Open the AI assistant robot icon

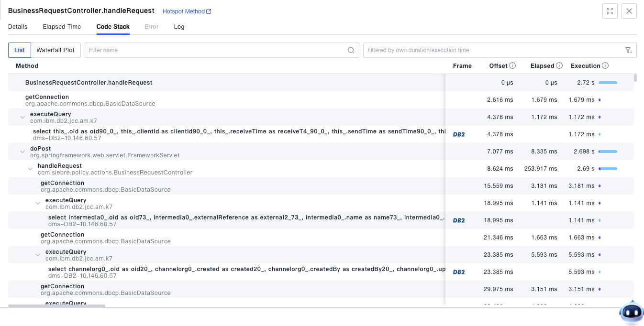pyautogui.click(x=631, y=313)
